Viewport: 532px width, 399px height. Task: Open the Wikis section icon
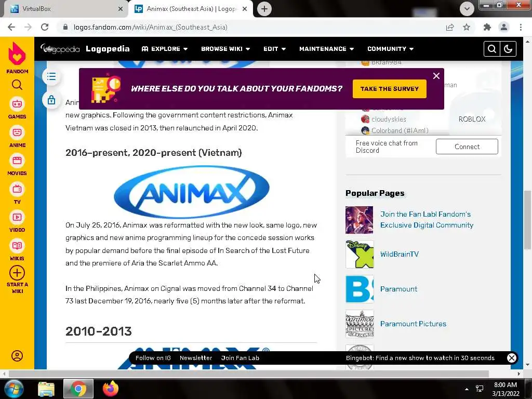tap(17, 246)
